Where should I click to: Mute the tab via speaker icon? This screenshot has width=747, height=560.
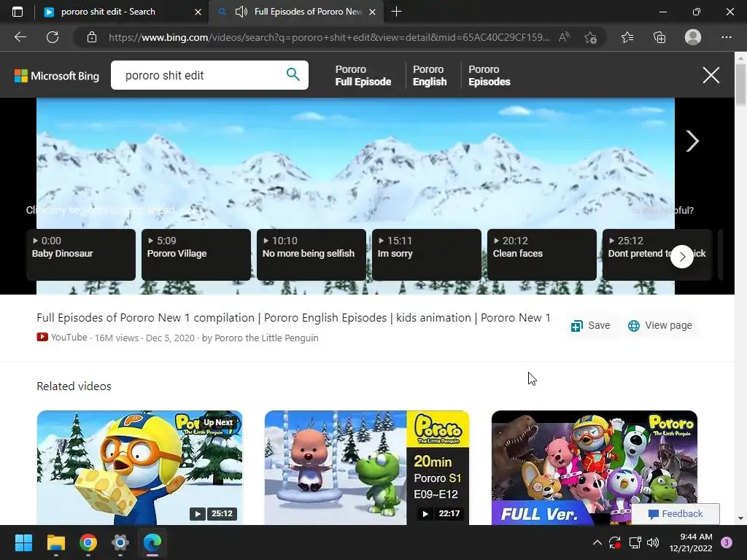coord(241,12)
